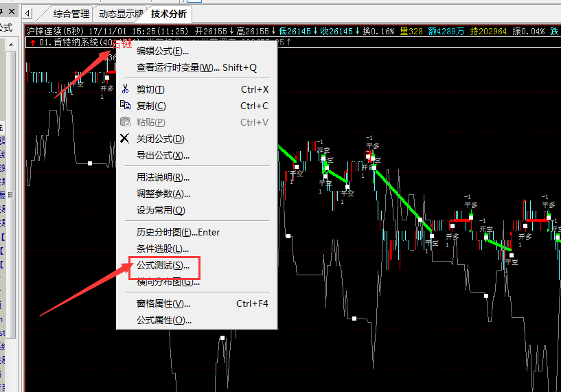Click the left panel scrollbar thumb
This screenshot has width=561, height=392.
(11, 195)
